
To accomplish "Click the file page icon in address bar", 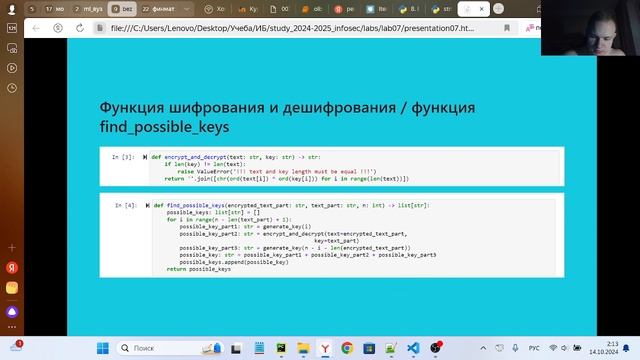I will 100,28.
